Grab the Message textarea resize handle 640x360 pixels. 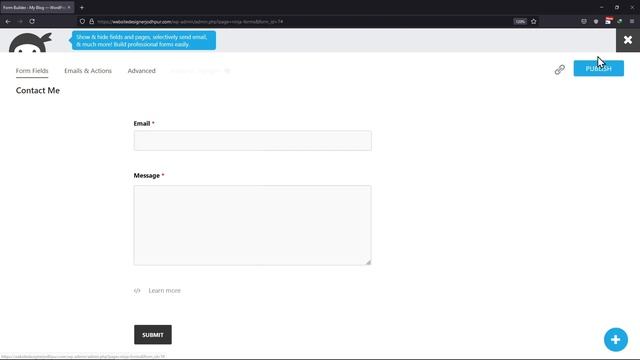click(368, 262)
